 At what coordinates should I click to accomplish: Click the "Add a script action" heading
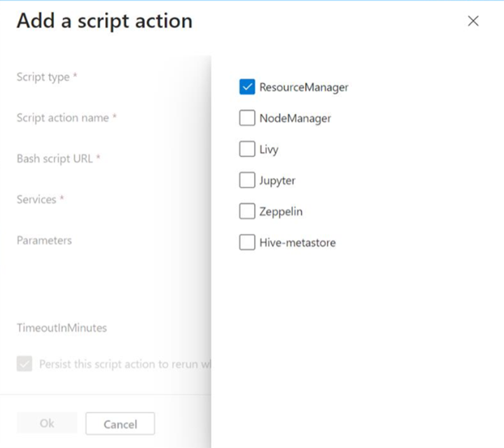104,21
